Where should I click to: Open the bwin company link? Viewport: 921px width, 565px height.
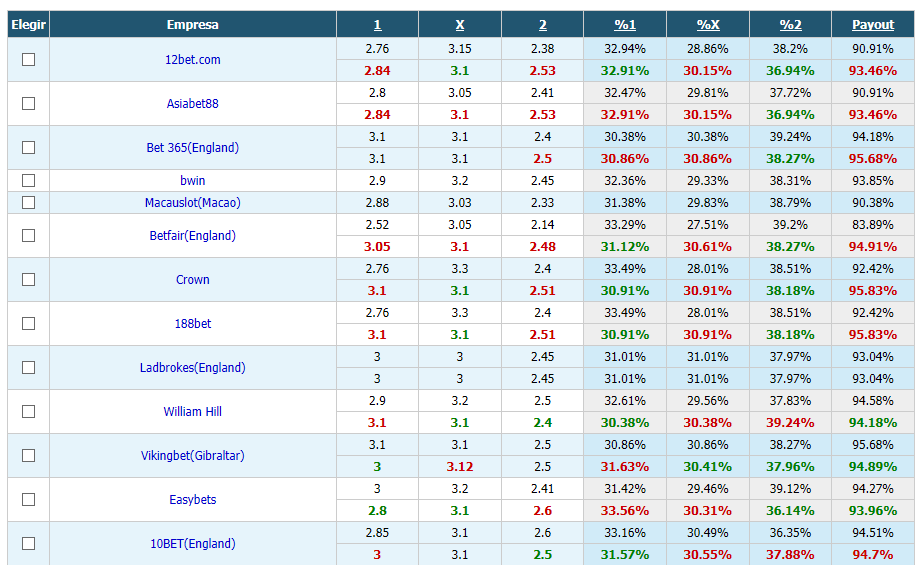click(193, 180)
